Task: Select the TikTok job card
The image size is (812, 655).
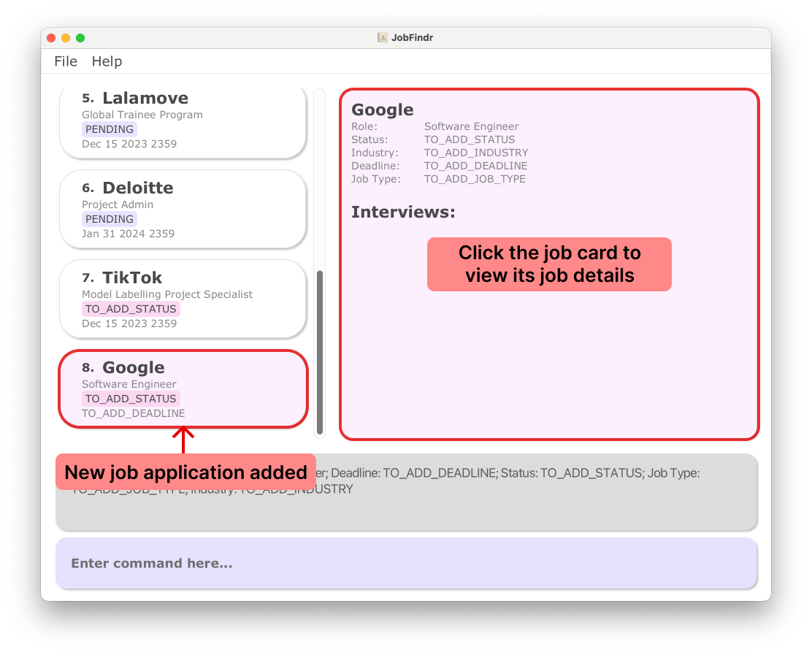Action: (x=183, y=299)
